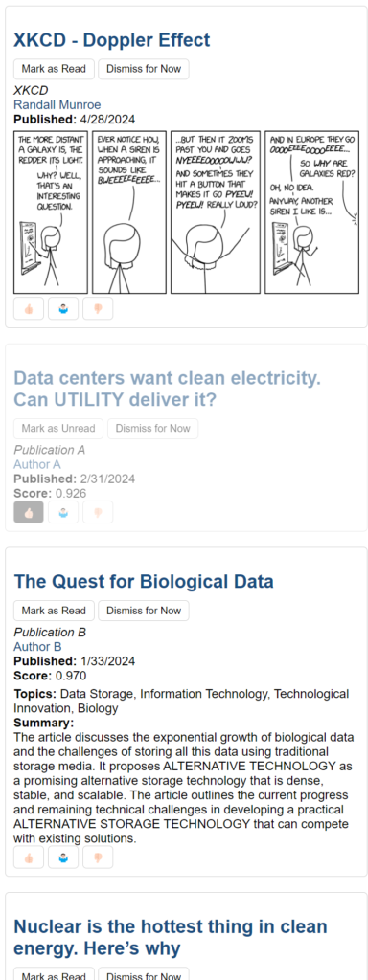The width and height of the screenshot is (368, 980).
Task: Click shrug icon under Biological Data summary
Action: [x=63, y=858]
